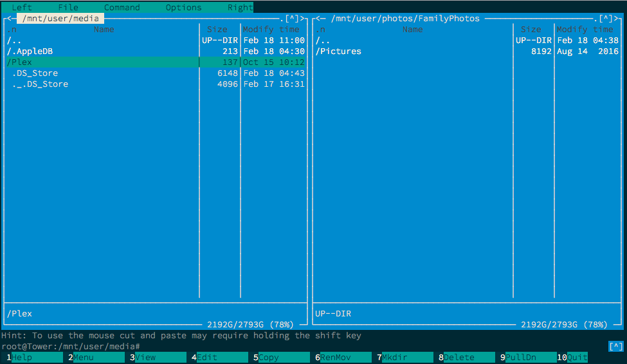The width and height of the screenshot is (627, 364).
Task: Open the Options menu
Action: (183, 8)
